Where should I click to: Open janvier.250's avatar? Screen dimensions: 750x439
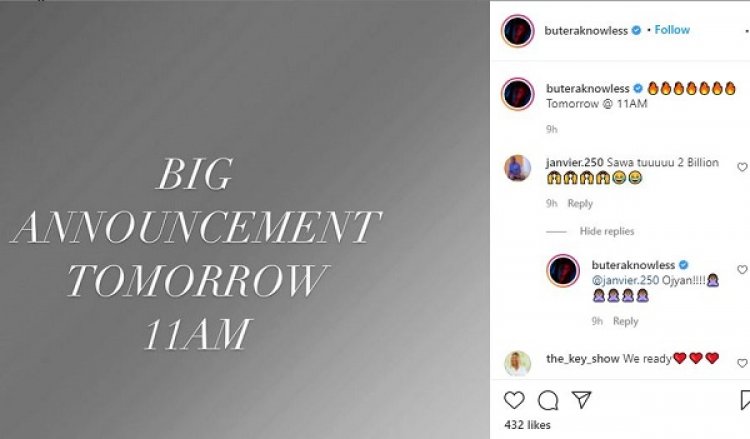click(x=518, y=168)
